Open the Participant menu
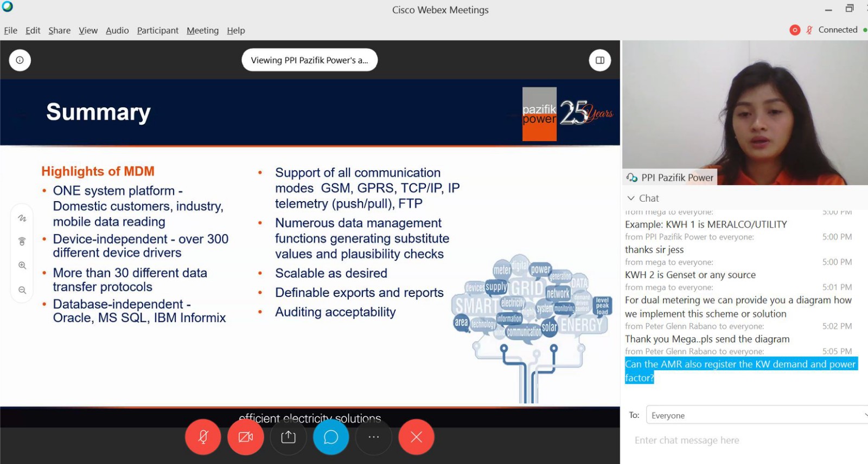The image size is (868, 464). [157, 30]
